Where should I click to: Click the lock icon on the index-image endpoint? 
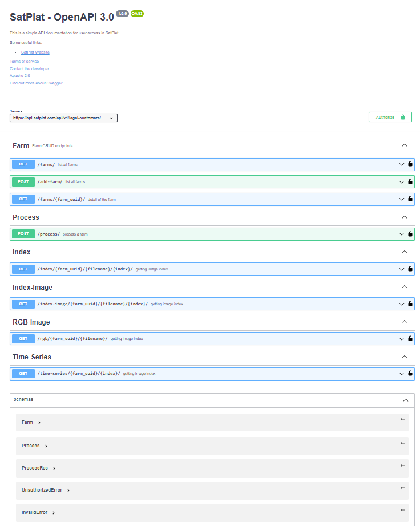[x=410, y=304]
